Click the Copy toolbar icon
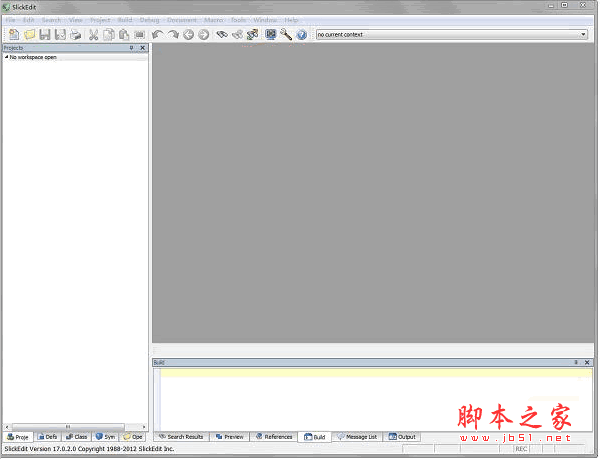Screen dimensions: 600x459 [x=109, y=35]
